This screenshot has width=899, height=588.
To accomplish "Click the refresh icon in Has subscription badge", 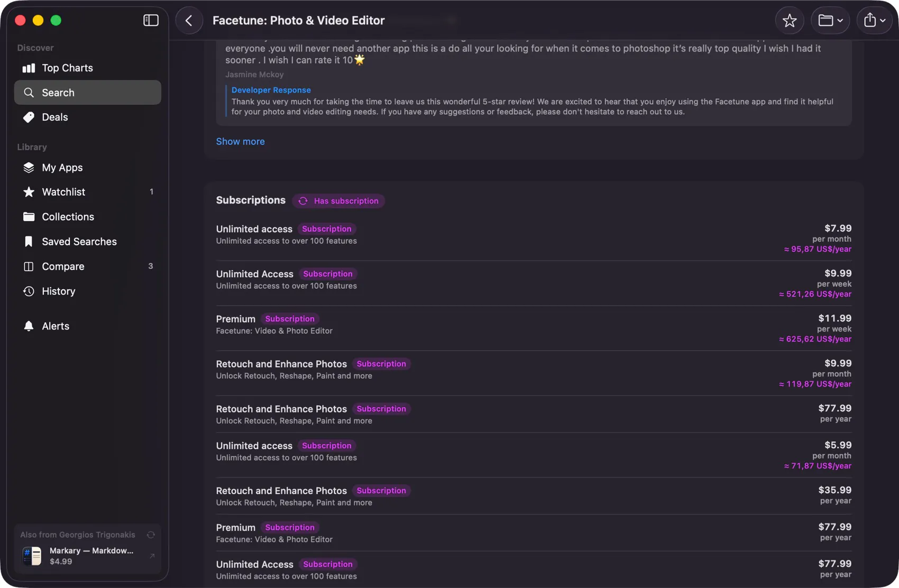I will [x=303, y=201].
